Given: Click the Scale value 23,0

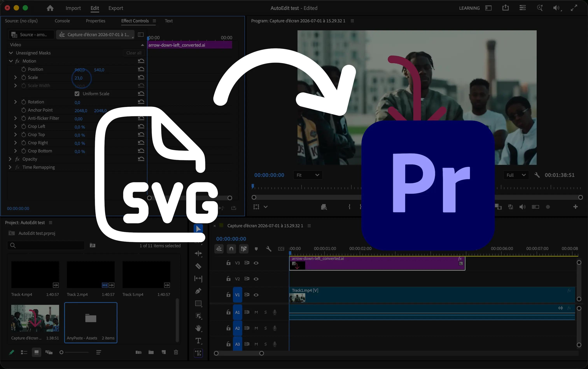Looking at the screenshot, I should 78,78.
